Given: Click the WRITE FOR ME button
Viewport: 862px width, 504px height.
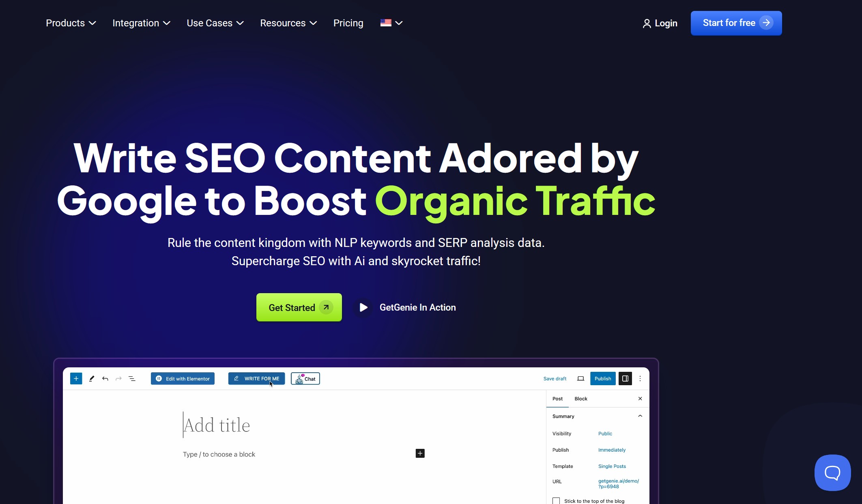Looking at the screenshot, I should pos(257,379).
